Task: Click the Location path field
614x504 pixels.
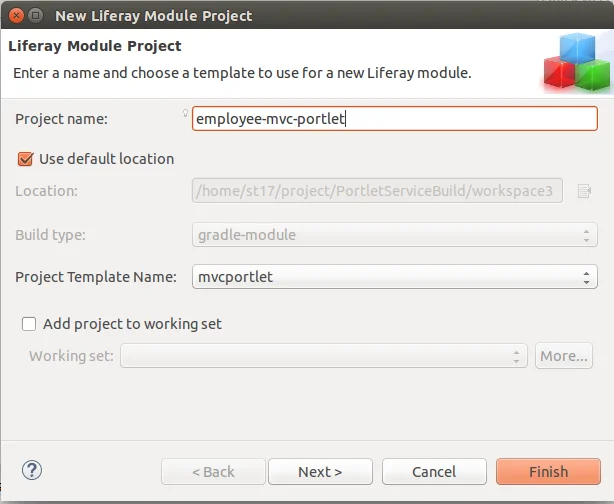Action: [377, 191]
